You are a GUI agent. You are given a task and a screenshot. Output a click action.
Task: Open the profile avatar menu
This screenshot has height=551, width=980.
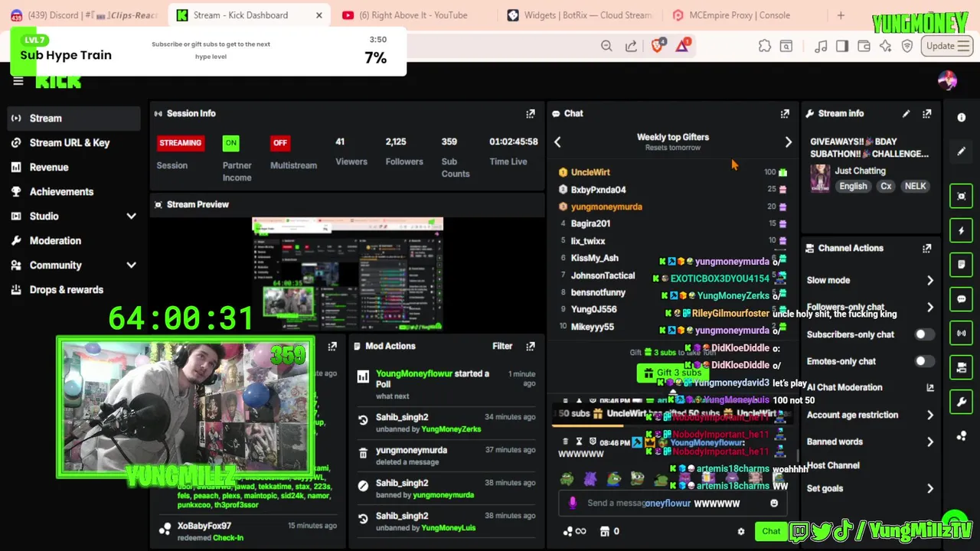pyautogui.click(x=947, y=80)
